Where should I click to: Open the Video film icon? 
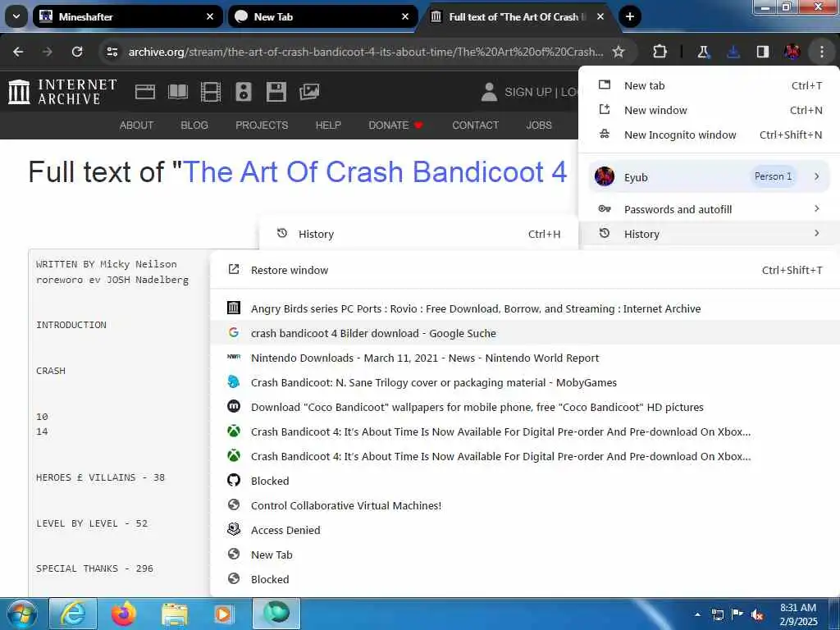[x=211, y=92]
